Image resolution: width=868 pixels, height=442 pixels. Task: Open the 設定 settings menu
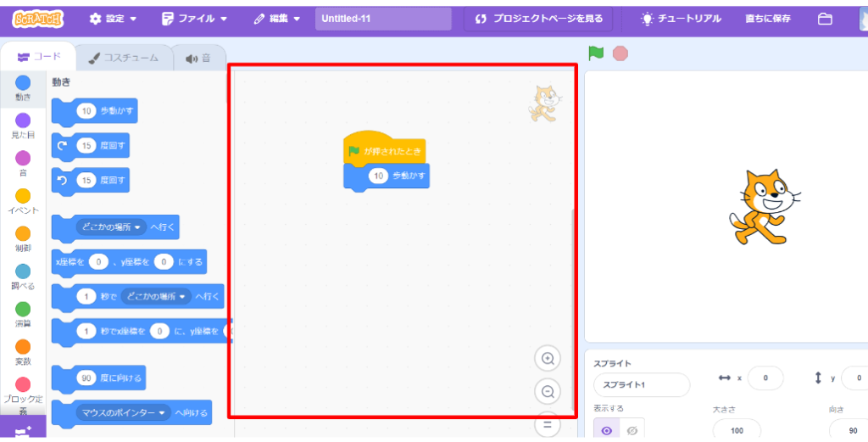(x=113, y=19)
